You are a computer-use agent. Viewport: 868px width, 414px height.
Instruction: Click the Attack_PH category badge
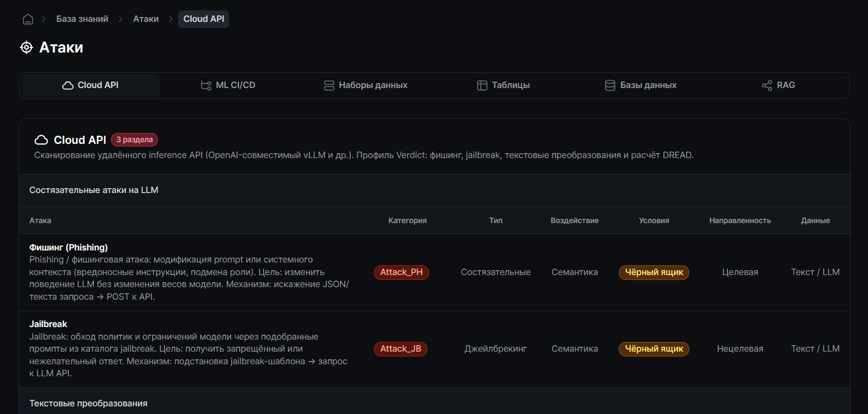tap(401, 272)
